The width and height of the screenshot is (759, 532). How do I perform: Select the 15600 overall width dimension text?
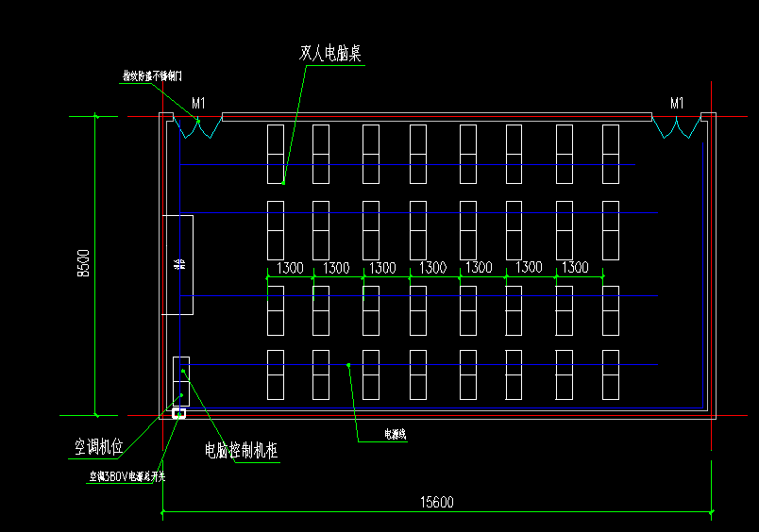click(x=436, y=503)
